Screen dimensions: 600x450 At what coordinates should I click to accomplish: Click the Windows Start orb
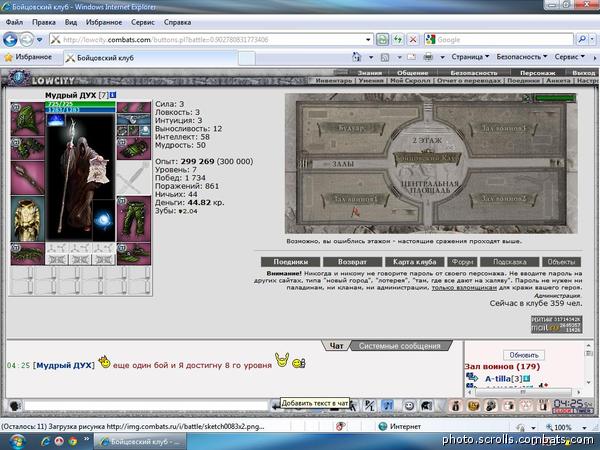click(16, 441)
